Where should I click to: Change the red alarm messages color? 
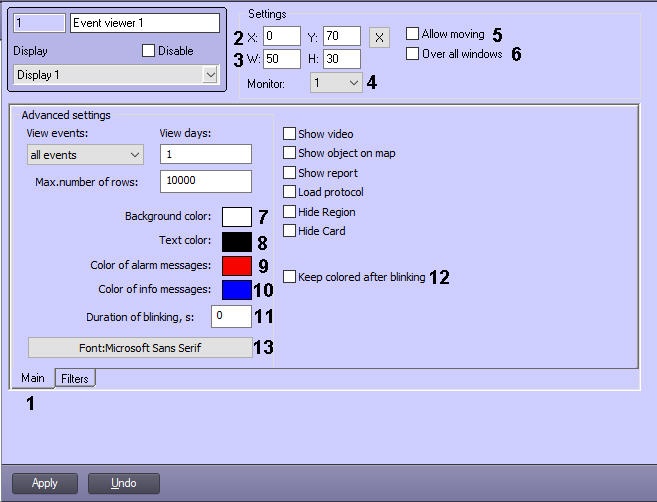pyautogui.click(x=237, y=266)
